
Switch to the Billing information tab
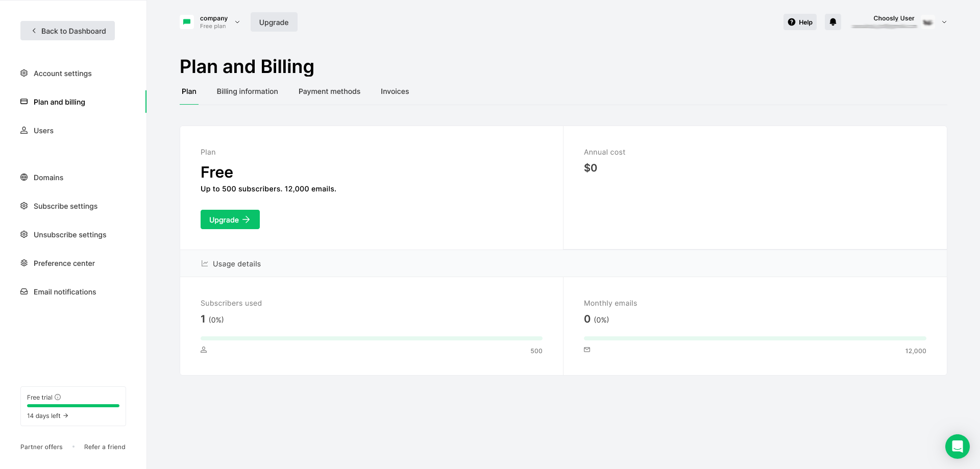247,91
